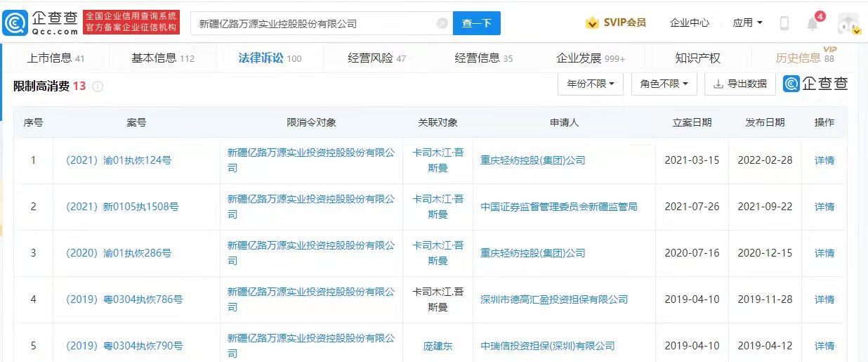This screenshot has height=362, width=868.
Task: Open case (2020)渝01执恢286号
Action: click(119, 253)
